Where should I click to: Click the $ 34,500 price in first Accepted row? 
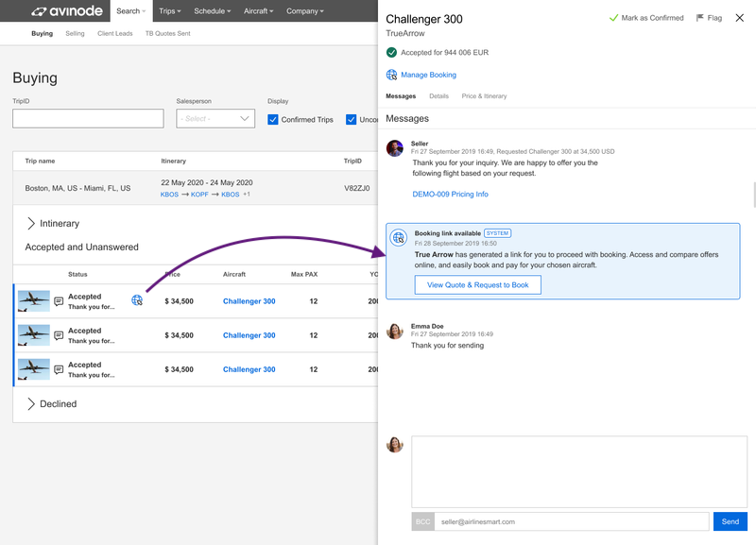click(x=179, y=301)
